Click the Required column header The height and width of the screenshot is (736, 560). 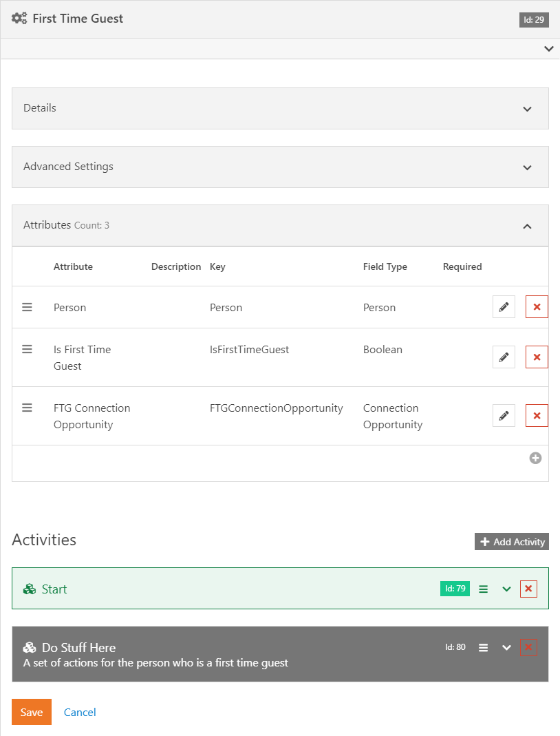click(x=462, y=266)
